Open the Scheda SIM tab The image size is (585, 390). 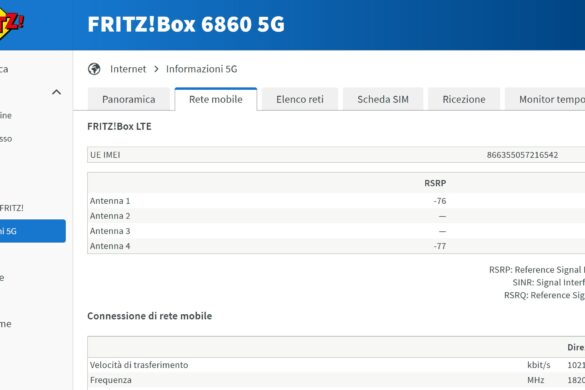383,99
